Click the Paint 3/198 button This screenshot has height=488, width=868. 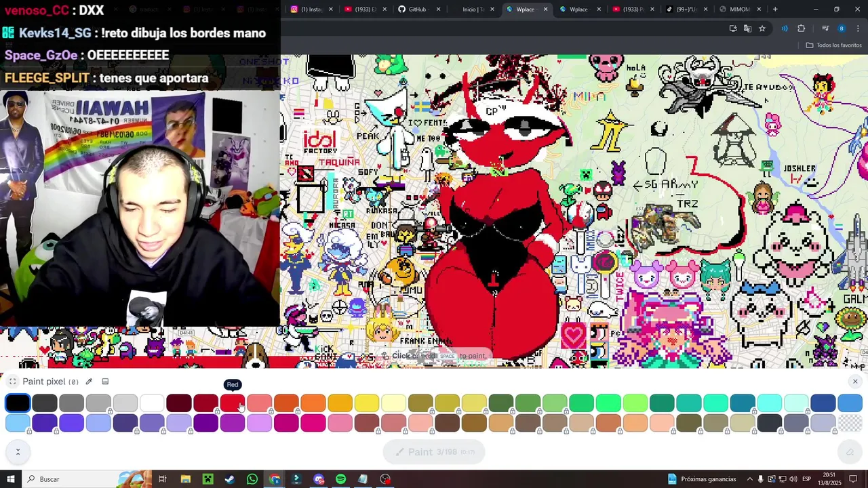click(434, 452)
